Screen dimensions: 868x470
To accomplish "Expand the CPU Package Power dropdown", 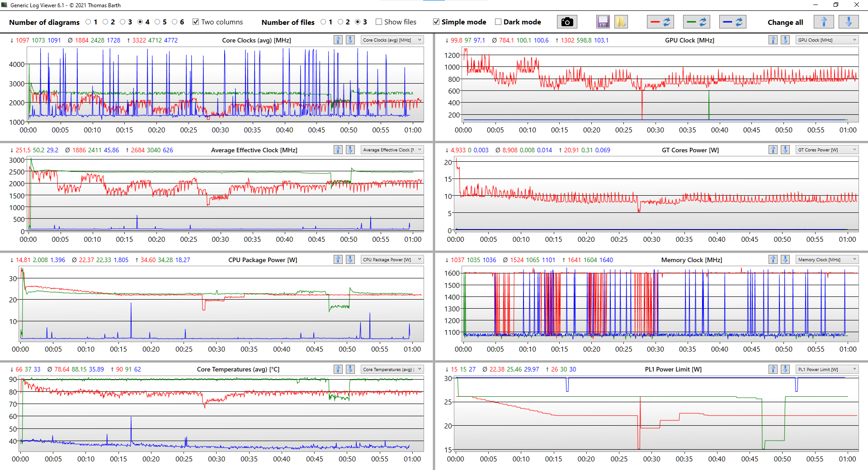I will (x=392, y=260).
